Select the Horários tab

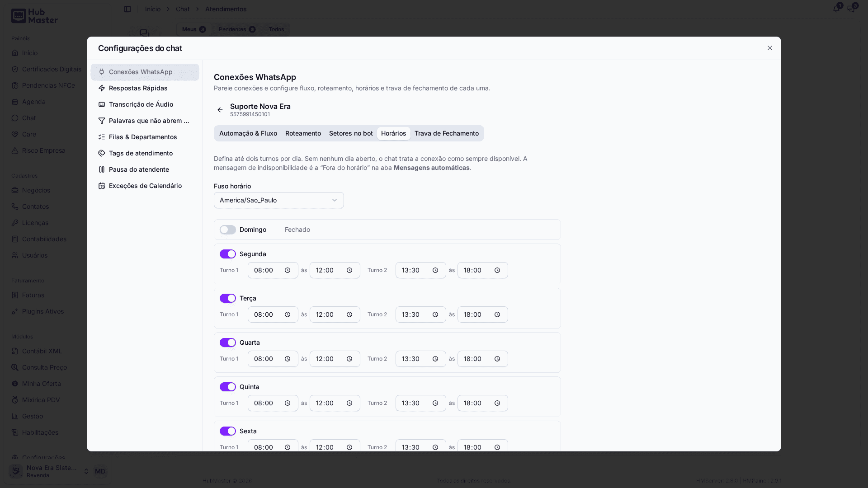[394, 133]
